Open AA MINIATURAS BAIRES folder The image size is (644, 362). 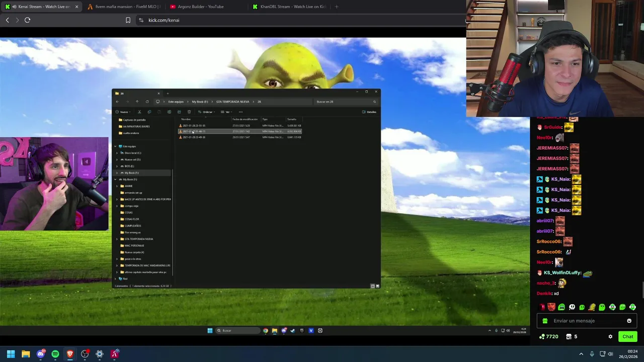click(136, 126)
